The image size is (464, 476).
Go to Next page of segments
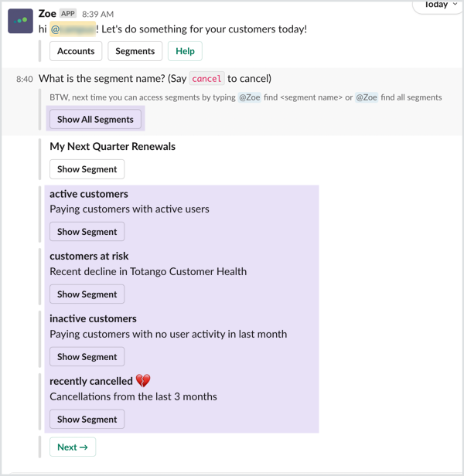tap(73, 447)
